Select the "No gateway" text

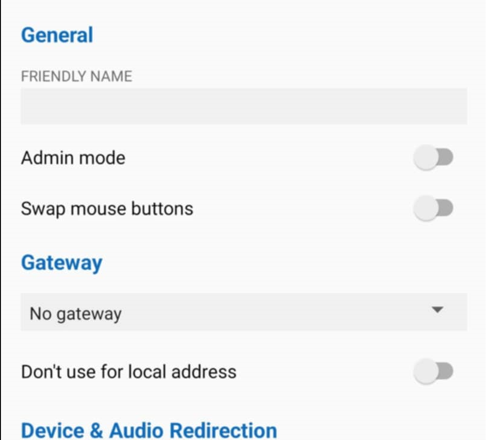pos(76,314)
